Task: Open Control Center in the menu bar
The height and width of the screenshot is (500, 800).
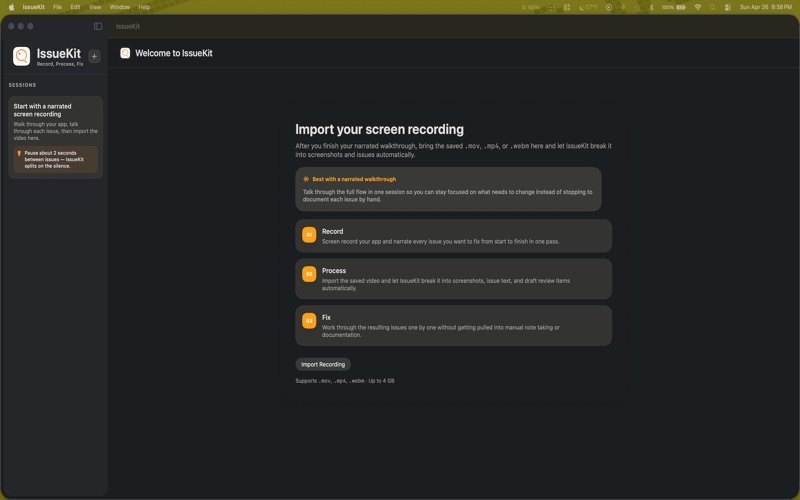Action: (728, 7)
